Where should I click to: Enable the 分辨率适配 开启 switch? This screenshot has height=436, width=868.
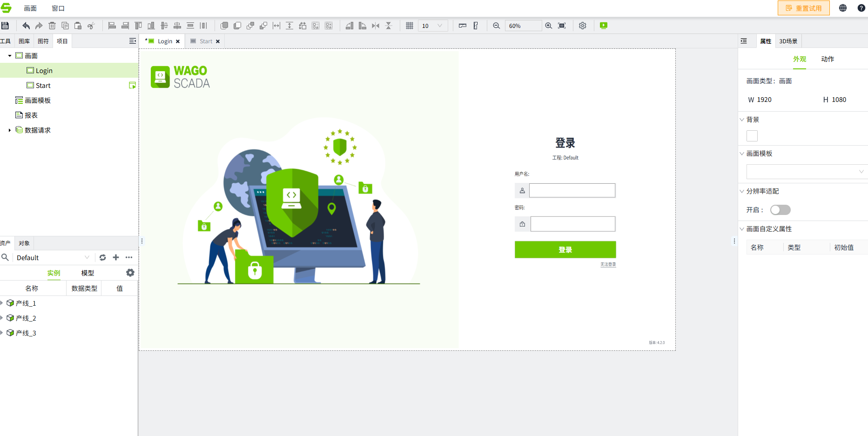click(x=781, y=210)
